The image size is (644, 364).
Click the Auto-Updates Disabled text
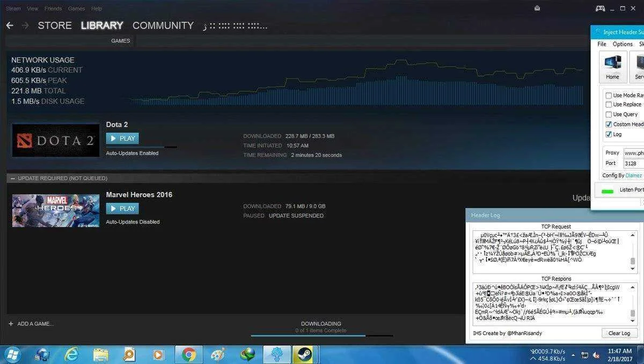click(133, 222)
